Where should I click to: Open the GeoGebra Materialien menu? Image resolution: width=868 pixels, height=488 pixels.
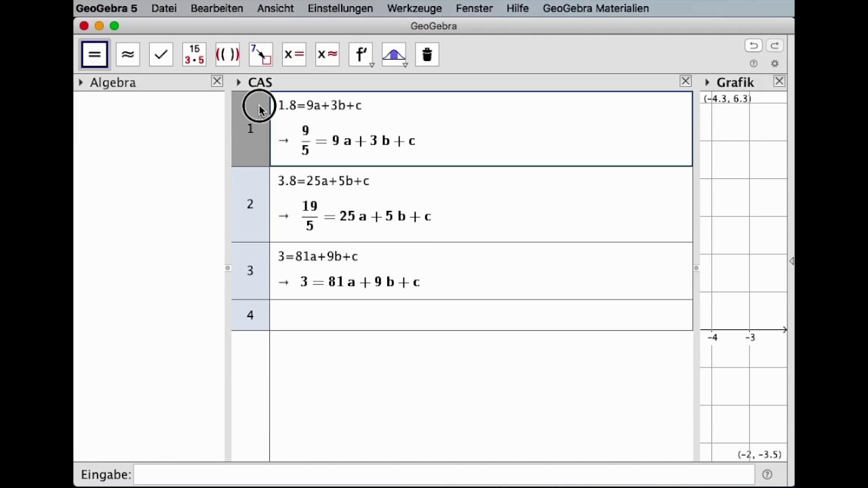[596, 8]
